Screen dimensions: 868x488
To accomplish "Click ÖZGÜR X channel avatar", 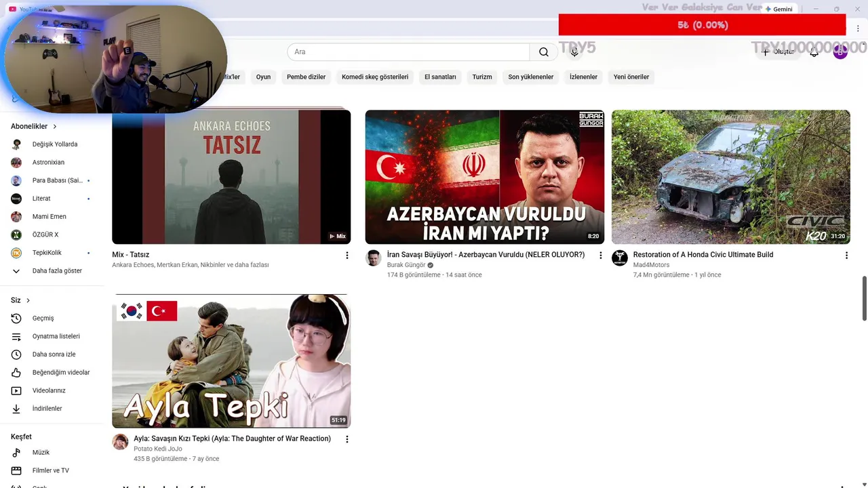I will pos(16,235).
